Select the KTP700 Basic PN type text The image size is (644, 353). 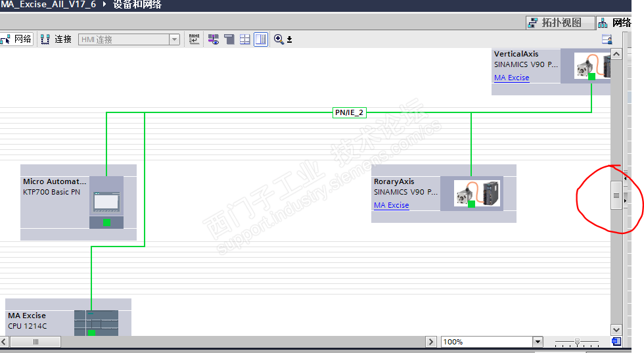pos(51,192)
